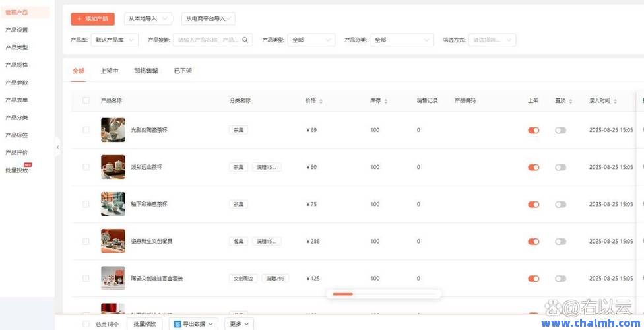
Task: Open 产品标签 in the sidebar
Action: point(17,135)
